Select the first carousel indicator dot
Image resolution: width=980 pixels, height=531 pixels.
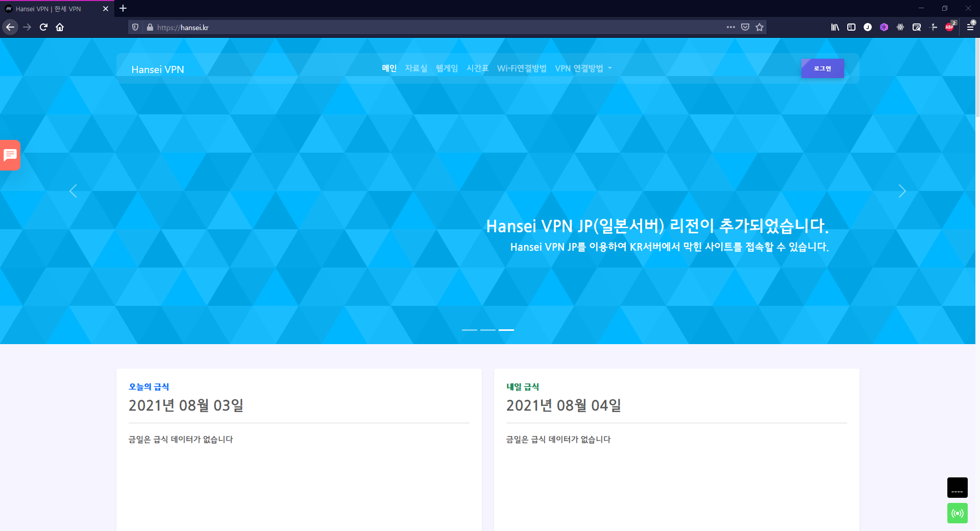point(469,330)
